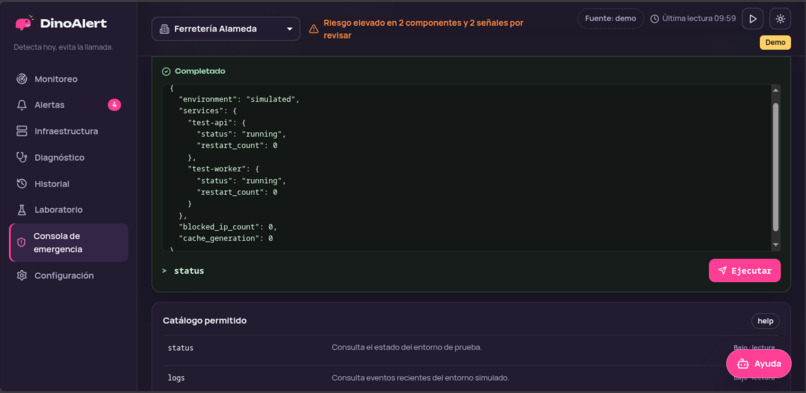The image size is (806, 393).
Task: Click "Consulta eventos recientes del entorno simulado."
Action: point(420,378)
